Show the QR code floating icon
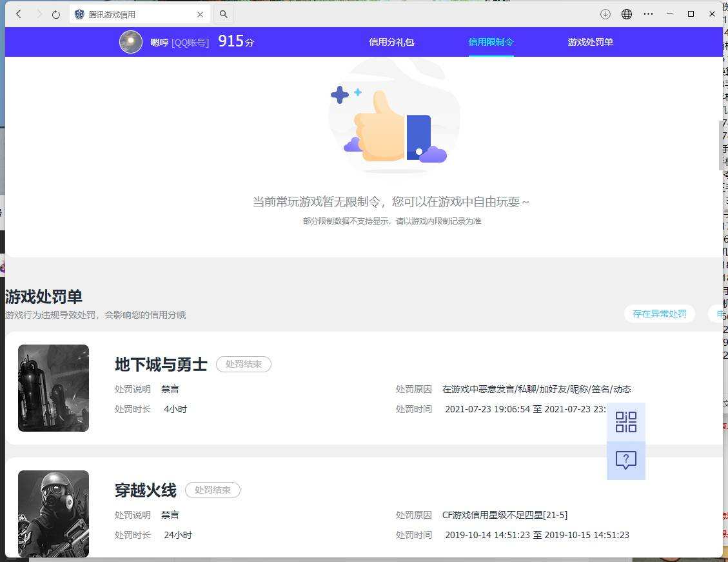This screenshot has height=562, width=728. 626,422
